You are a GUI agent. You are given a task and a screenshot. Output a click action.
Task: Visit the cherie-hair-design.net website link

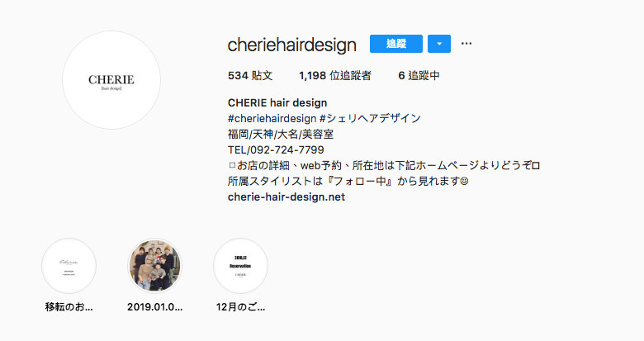[x=286, y=197]
